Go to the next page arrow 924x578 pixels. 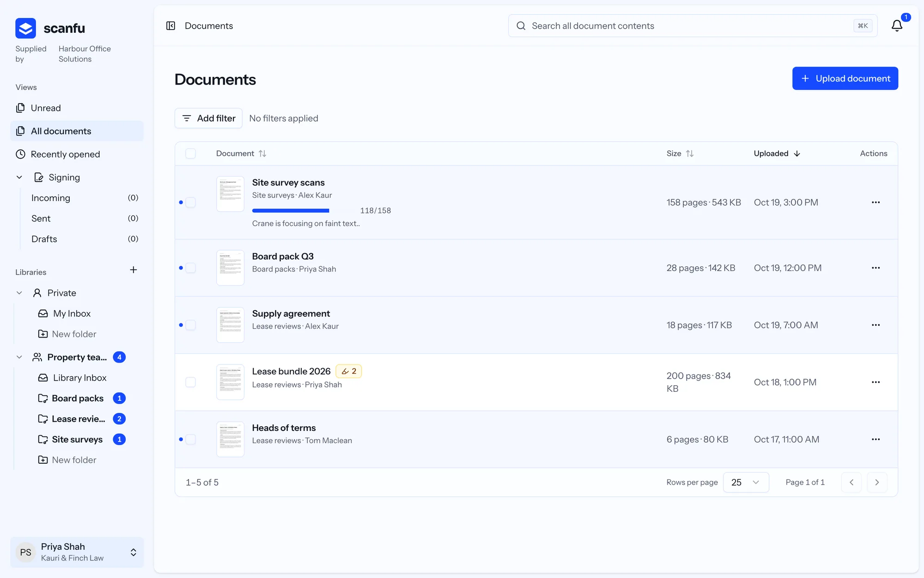[877, 482]
